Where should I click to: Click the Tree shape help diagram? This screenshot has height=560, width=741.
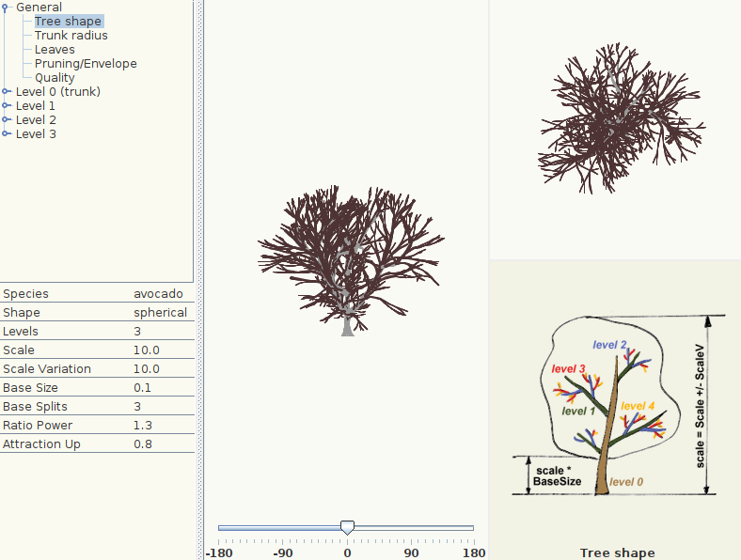pos(619,406)
